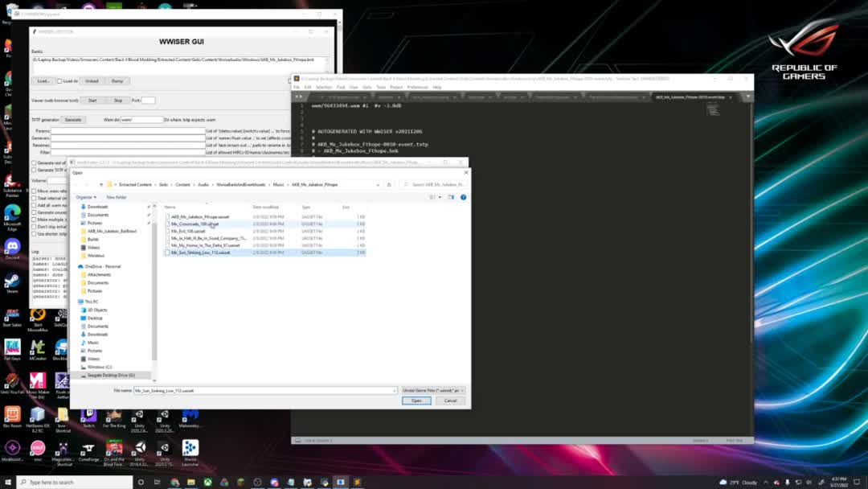Open the Steam desktop shortcut

[12, 284]
